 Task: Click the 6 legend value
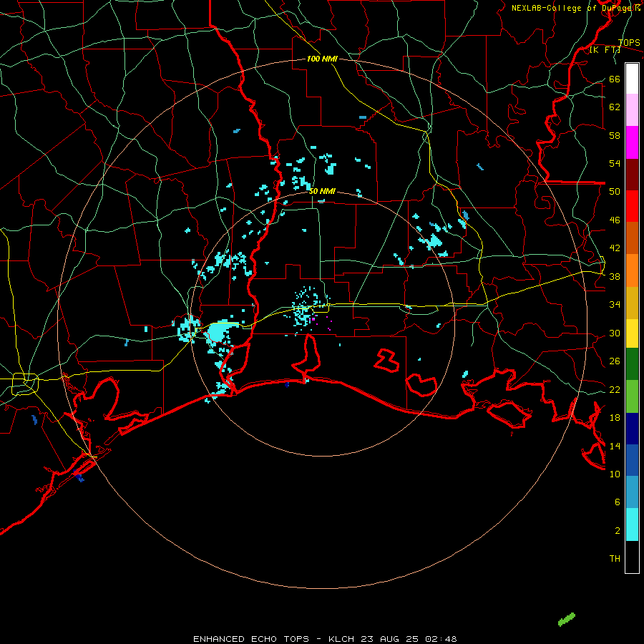click(617, 502)
